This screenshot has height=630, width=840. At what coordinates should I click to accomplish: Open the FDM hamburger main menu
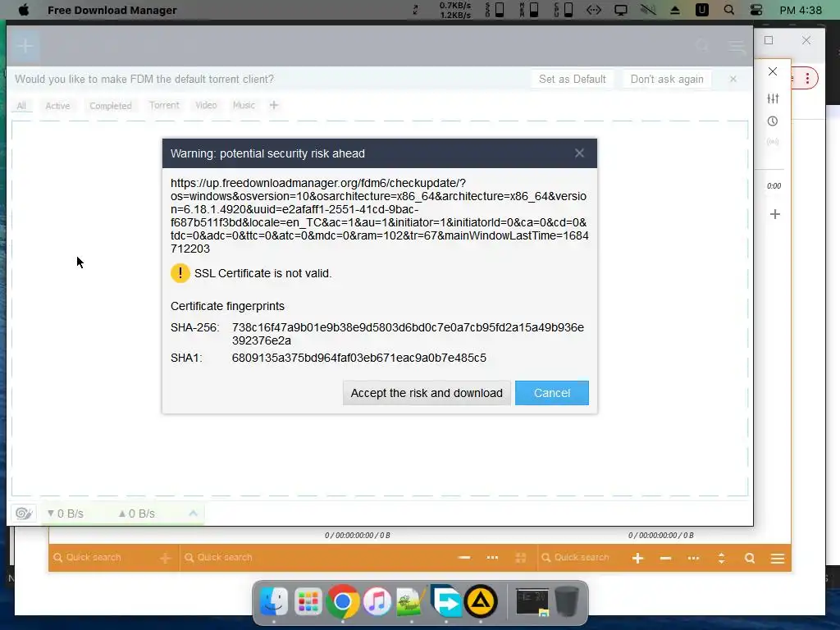[737, 47]
